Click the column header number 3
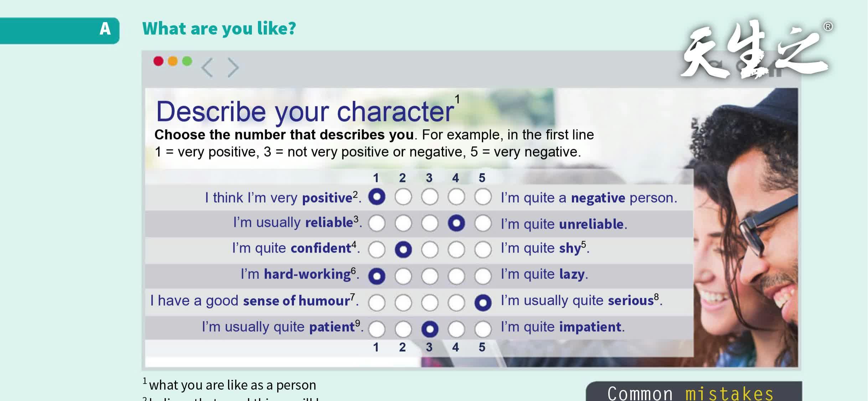Image resolution: width=868 pixels, height=401 pixels. (x=429, y=177)
